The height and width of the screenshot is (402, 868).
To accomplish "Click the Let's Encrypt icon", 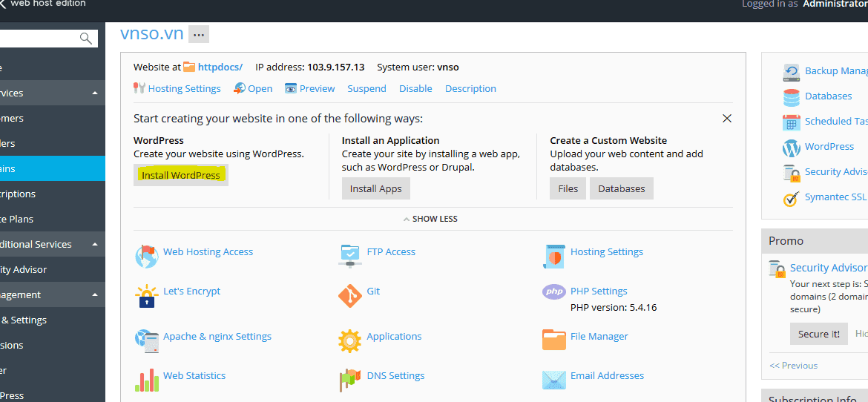I will [x=147, y=296].
